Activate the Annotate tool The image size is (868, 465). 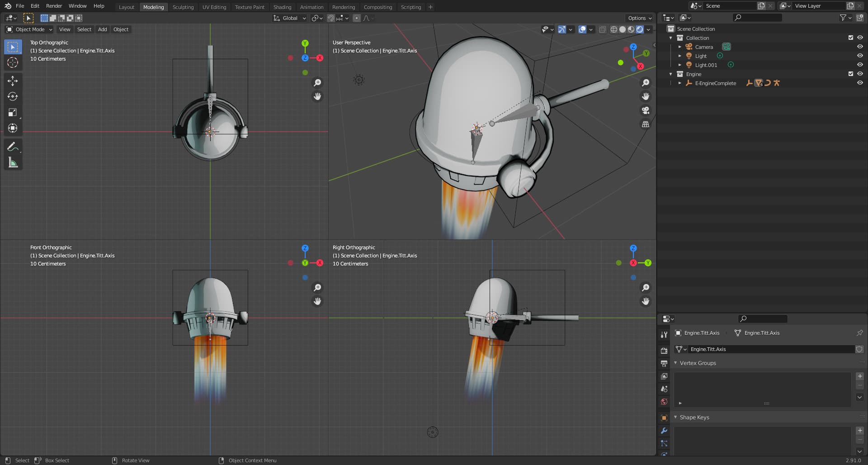tap(13, 147)
